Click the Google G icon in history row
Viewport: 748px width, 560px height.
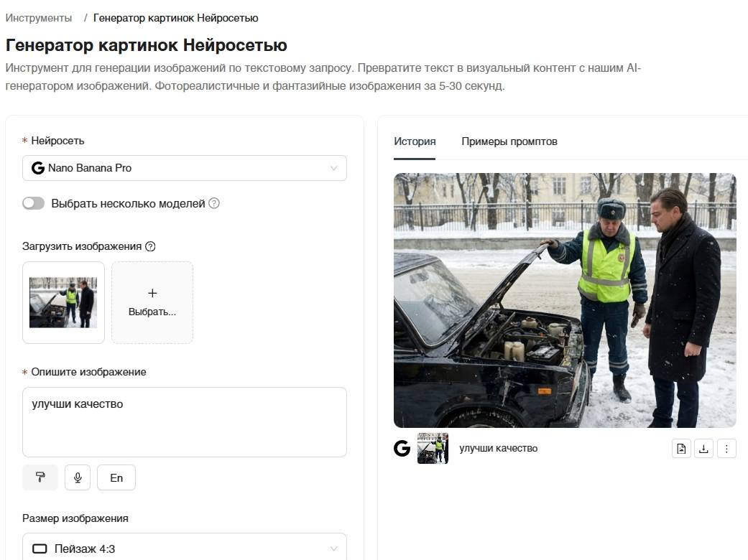[x=402, y=449]
